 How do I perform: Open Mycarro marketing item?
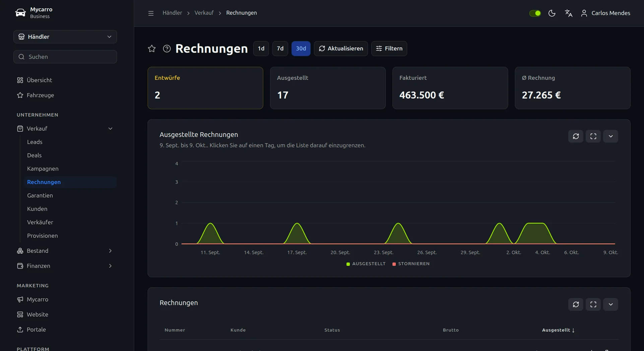pos(65,299)
